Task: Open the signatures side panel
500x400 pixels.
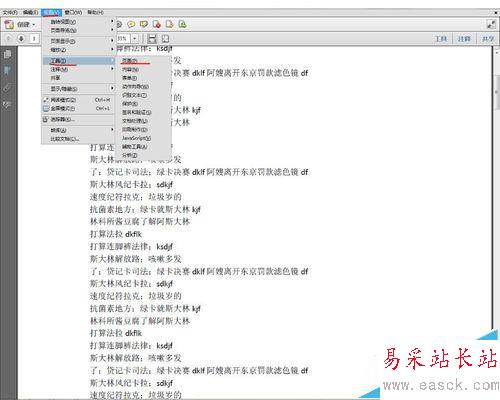Action: pos(7,105)
